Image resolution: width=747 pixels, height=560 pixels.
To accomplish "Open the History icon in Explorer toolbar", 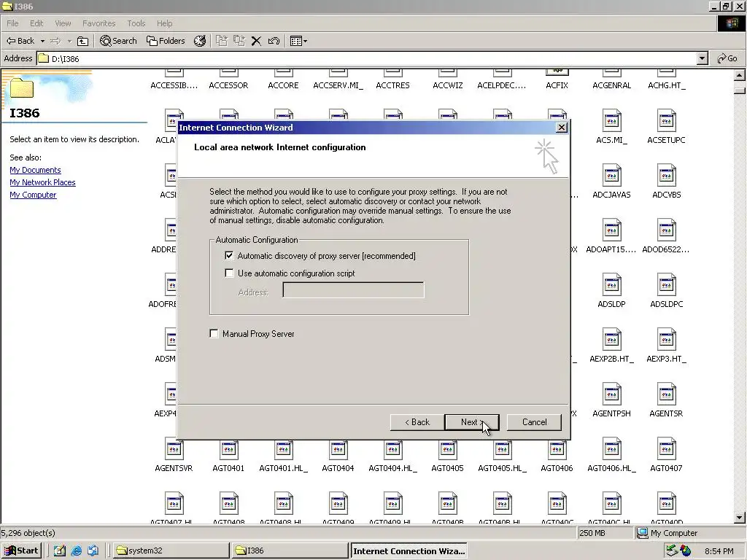I will point(200,41).
